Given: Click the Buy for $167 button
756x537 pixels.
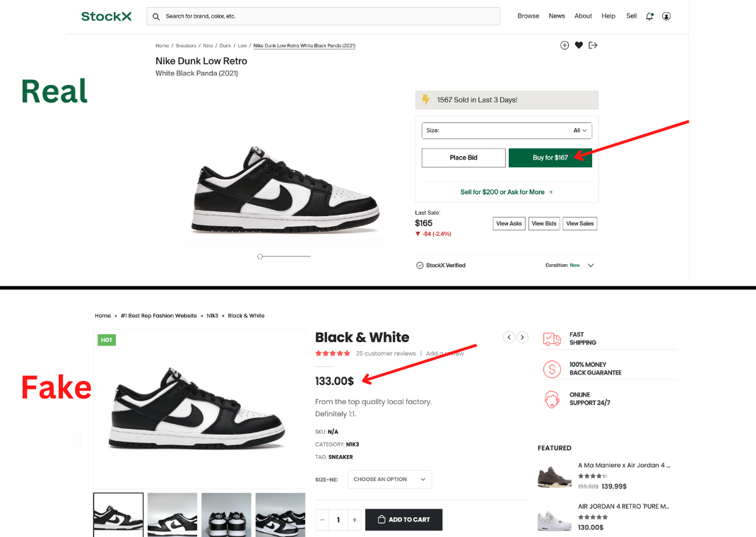Looking at the screenshot, I should (x=550, y=158).
